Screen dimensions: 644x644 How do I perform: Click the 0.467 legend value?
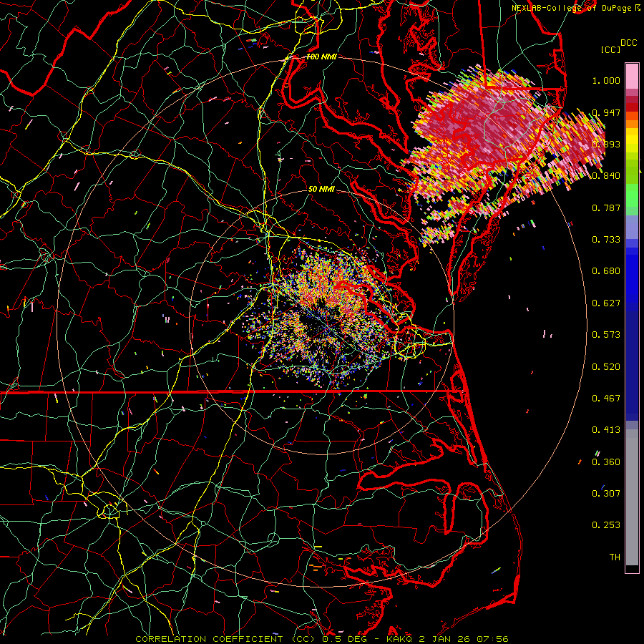(x=606, y=399)
